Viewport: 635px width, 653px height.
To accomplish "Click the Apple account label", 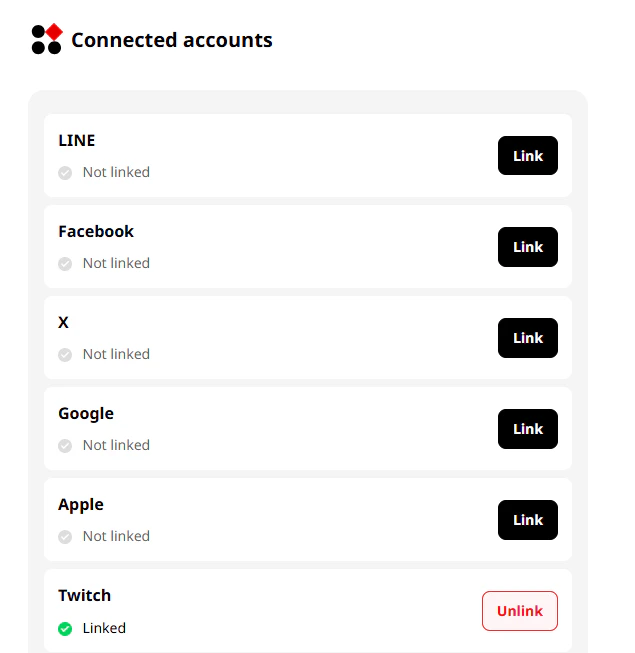I will (x=81, y=505).
